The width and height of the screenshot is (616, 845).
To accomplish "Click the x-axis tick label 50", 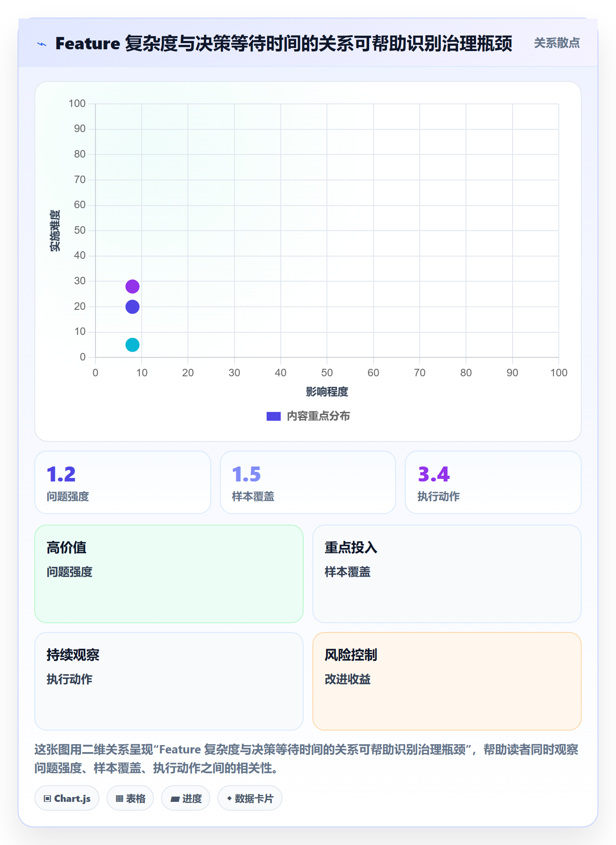I will tap(327, 373).
